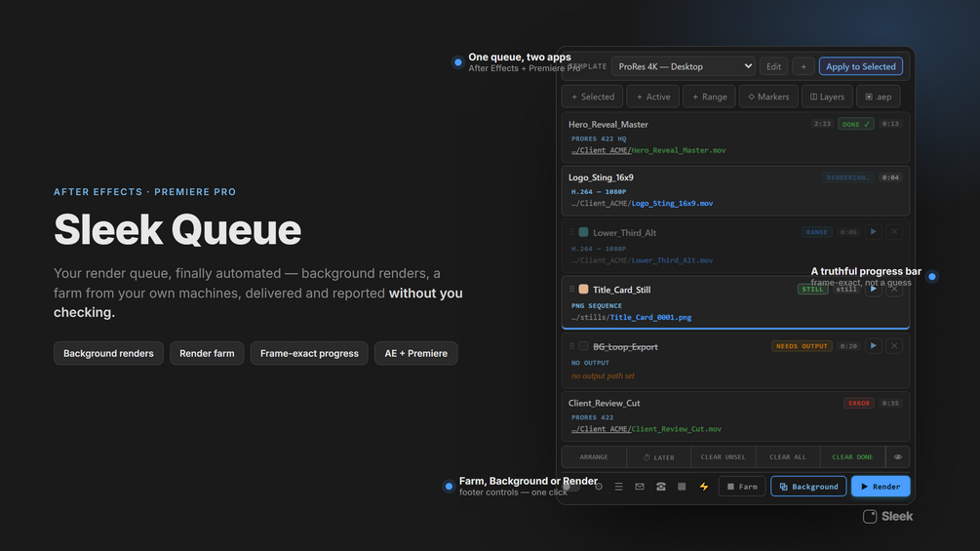
Task: Click the Background render button
Action: (808, 487)
